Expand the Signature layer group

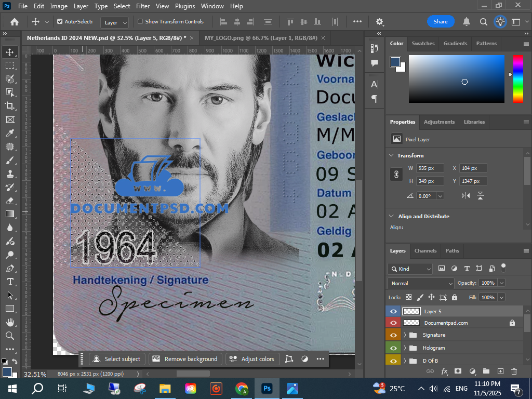pyautogui.click(x=405, y=335)
